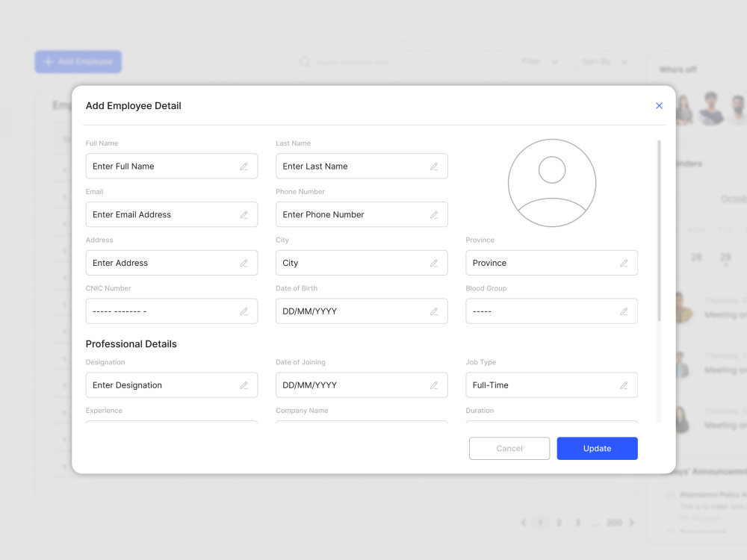Click the Add Employee button in background page
Viewport: 747px width, 560px height.
78,62
